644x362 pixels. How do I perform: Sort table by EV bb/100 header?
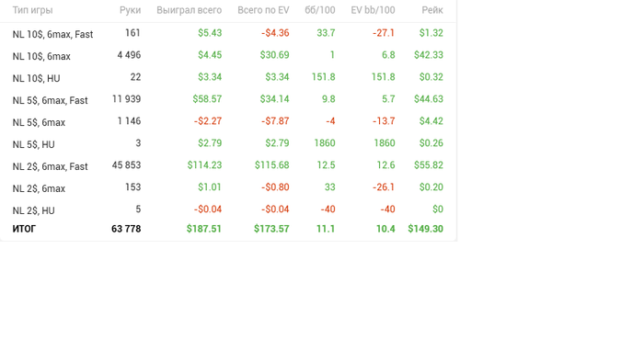coord(373,10)
